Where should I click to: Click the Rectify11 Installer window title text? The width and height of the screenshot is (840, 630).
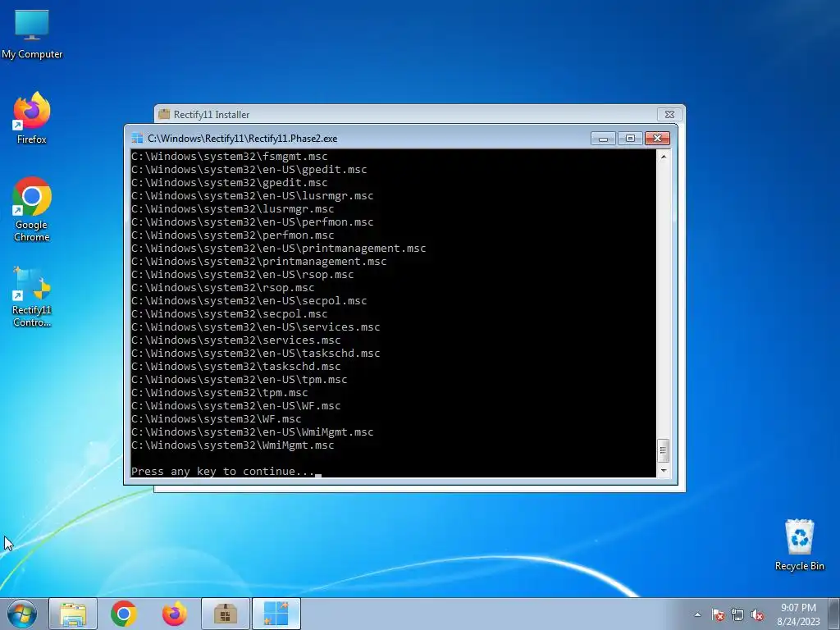(212, 115)
